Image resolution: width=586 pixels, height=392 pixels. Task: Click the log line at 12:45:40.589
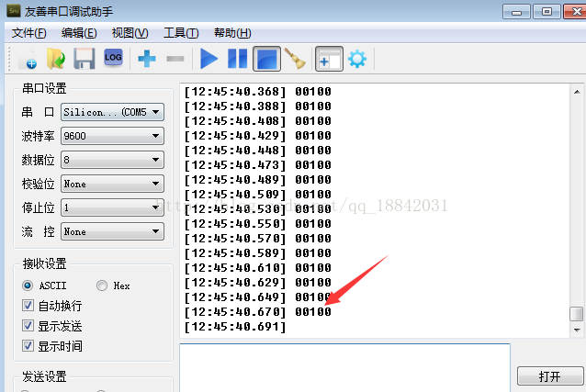coord(258,253)
